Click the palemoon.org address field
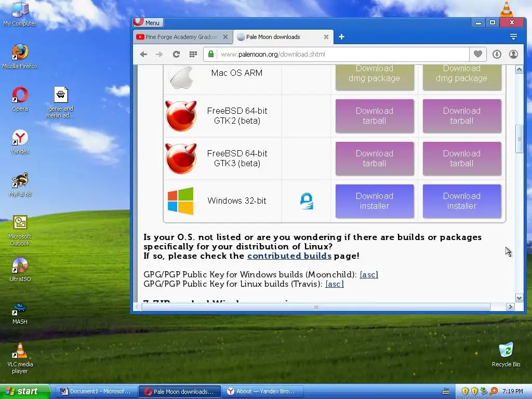The width and height of the screenshot is (532, 399). 343,54
